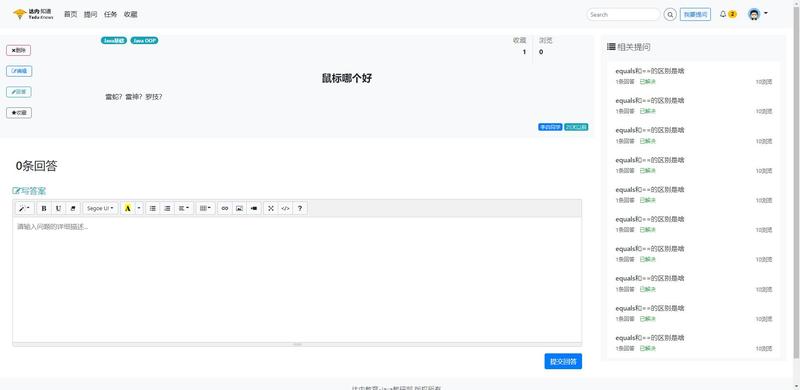800x390 pixels.
Task: Open the Segoe UI font family dropdown
Action: coord(100,208)
